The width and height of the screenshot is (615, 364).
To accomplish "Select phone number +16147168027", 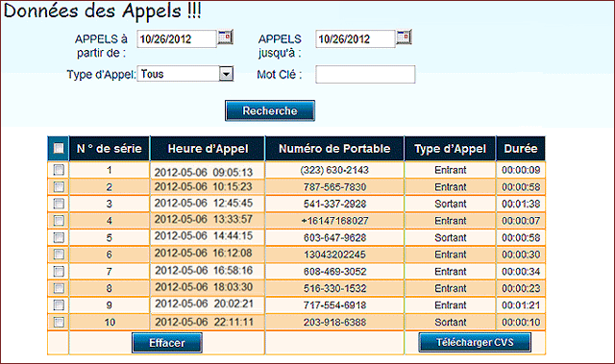I will [334, 221].
